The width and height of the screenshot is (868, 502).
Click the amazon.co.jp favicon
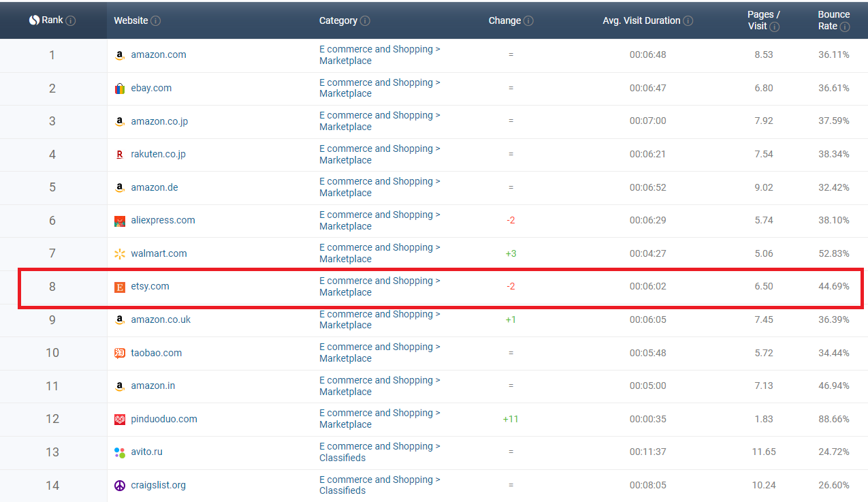120,121
